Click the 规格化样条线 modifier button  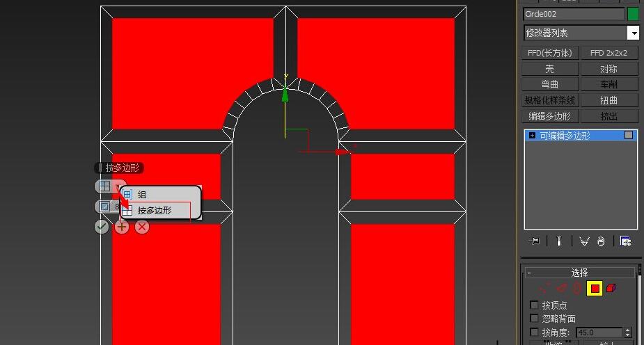[x=550, y=100]
